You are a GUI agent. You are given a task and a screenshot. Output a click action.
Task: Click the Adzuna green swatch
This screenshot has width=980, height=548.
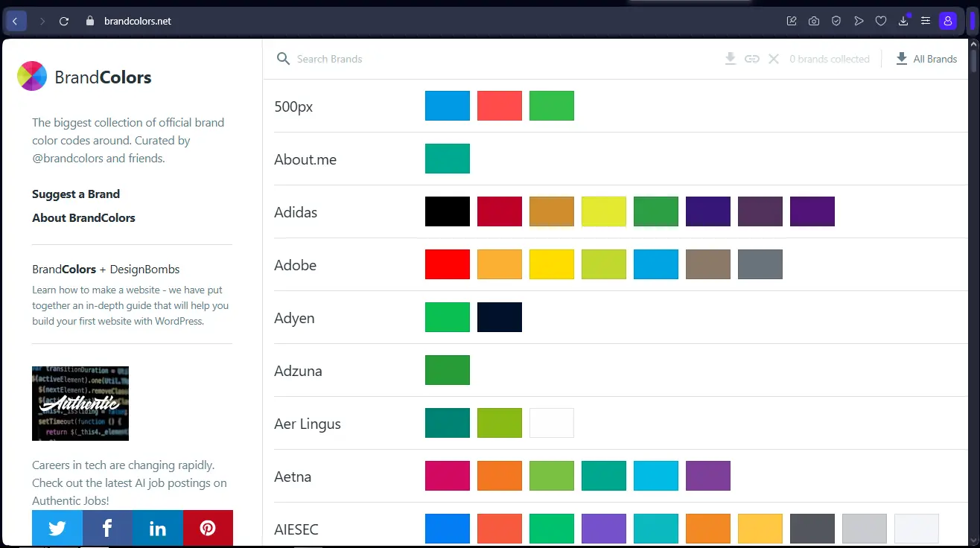pos(448,370)
